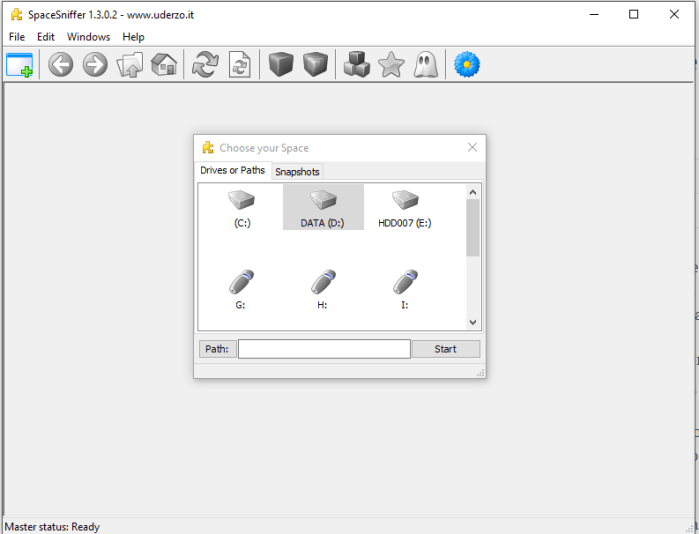This screenshot has height=534, width=699.
Task: Switch to Drives or Paths tab
Action: tap(232, 170)
